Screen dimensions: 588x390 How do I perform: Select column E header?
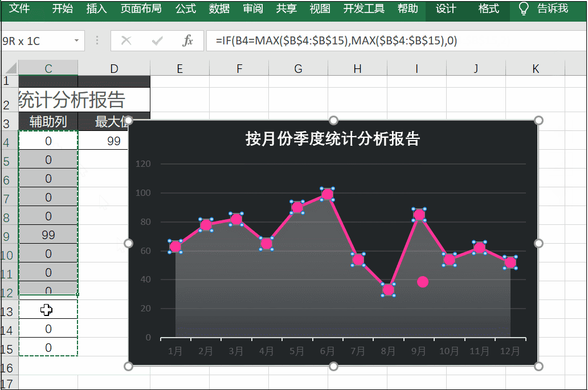(179, 68)
